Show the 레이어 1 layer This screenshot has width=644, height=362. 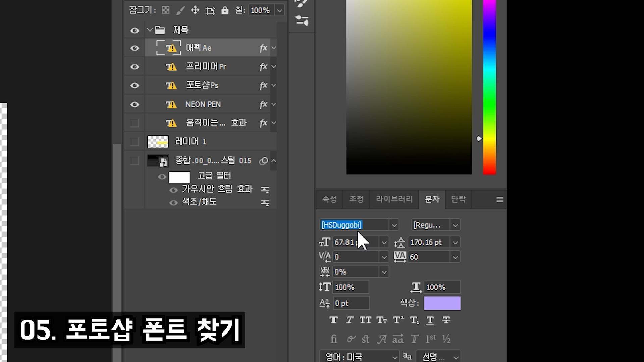(x=135, y=142)
